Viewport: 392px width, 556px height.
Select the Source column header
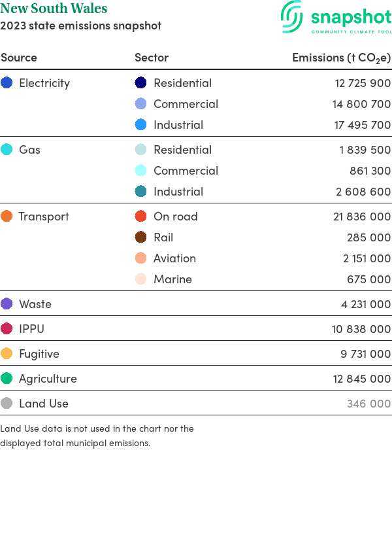point(19,58)
